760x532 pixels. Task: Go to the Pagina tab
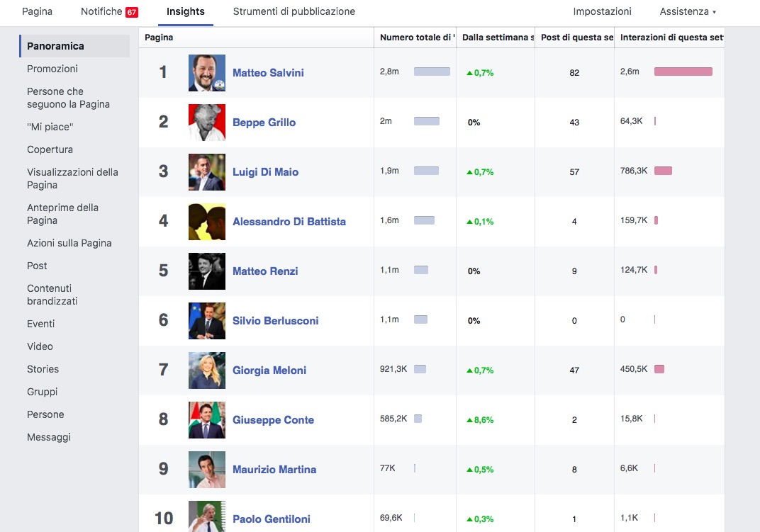[37, 12]
